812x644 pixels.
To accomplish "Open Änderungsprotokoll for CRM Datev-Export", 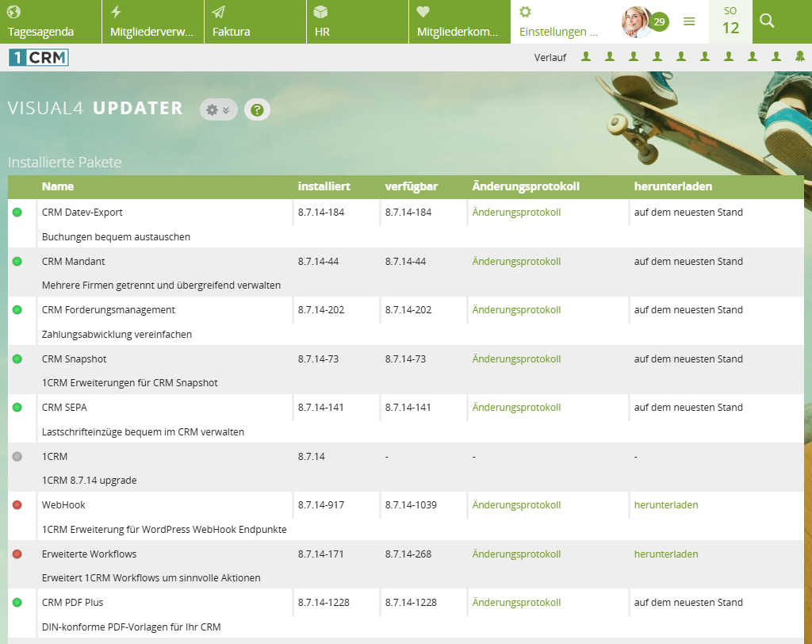I will point(516,213).
